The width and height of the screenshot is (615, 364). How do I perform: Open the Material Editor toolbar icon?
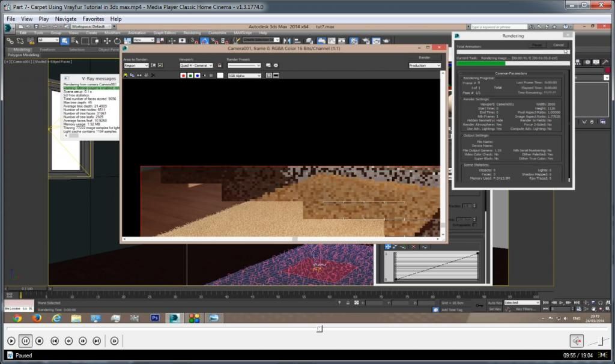tap(354, 41)
